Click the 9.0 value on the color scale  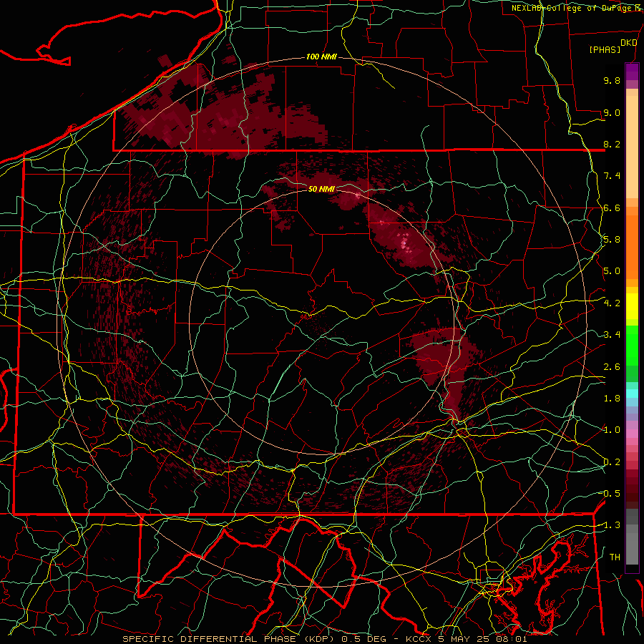[x=612, y=112]
